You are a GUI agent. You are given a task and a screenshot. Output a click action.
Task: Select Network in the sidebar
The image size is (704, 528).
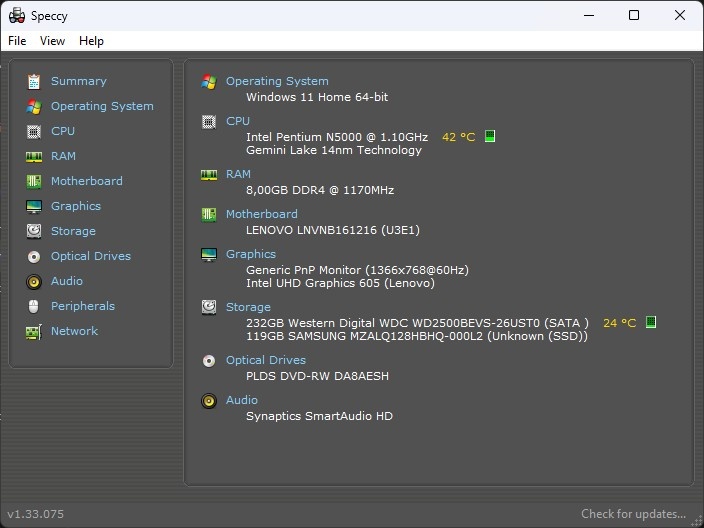74,331
